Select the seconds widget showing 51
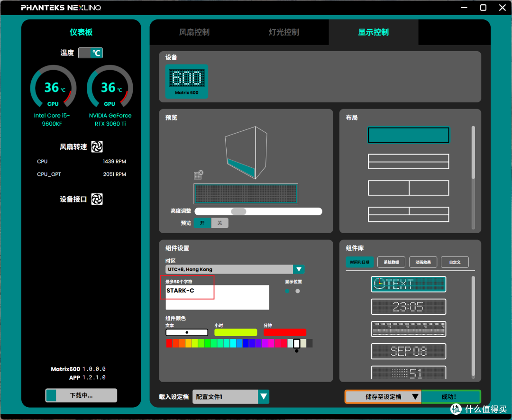The height and width of the screenshot is (420, 512). (x=408, y=372)
